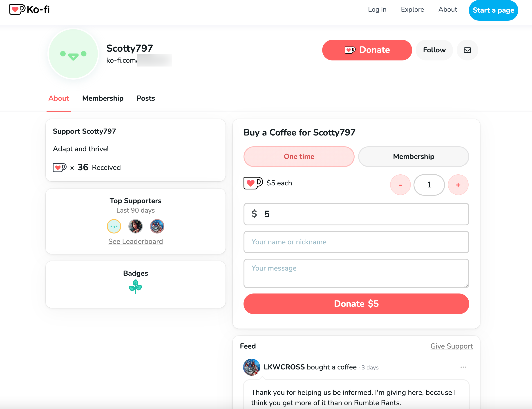Open the Posts profile tab
Viewport: 532px width, 409px height.
146,98
